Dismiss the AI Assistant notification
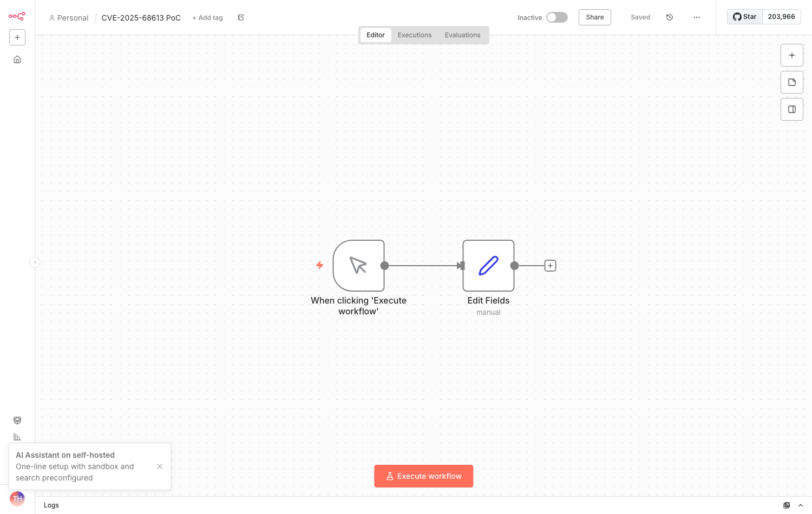Viewport: 812px width, 514px height. [x=160, y=466]
